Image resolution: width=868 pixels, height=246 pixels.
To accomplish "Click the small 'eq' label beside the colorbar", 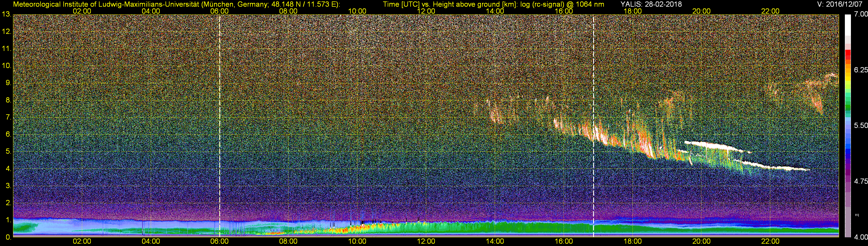I will [x=857, y=215].
